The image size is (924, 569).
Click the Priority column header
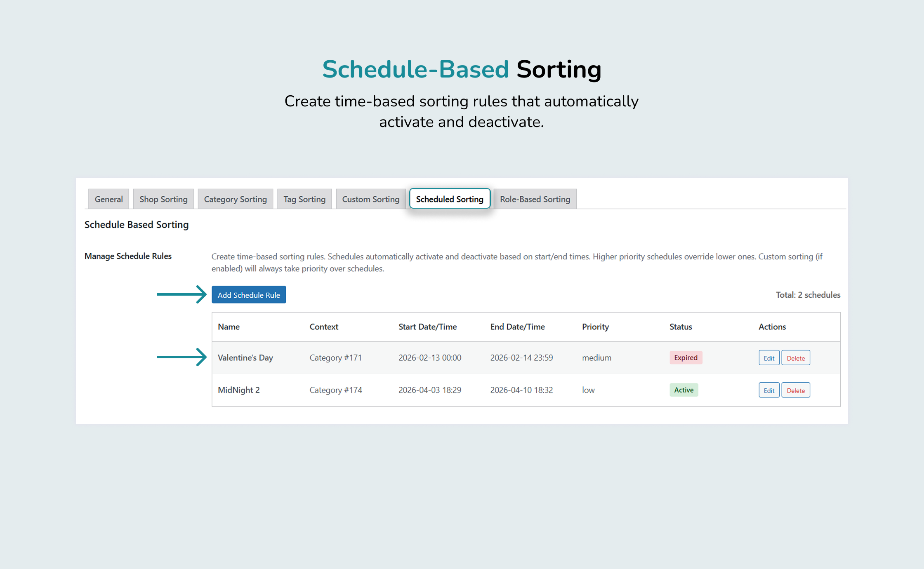click(595, 327)
